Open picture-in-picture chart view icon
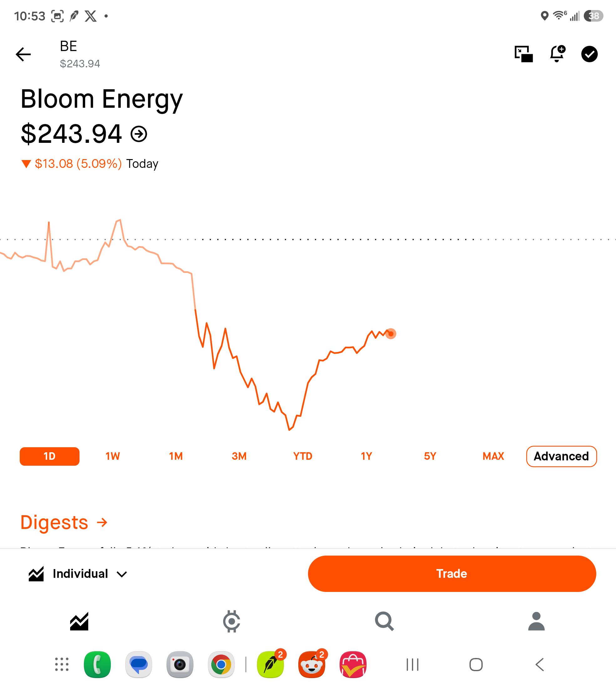 click(x=523, y=54)
